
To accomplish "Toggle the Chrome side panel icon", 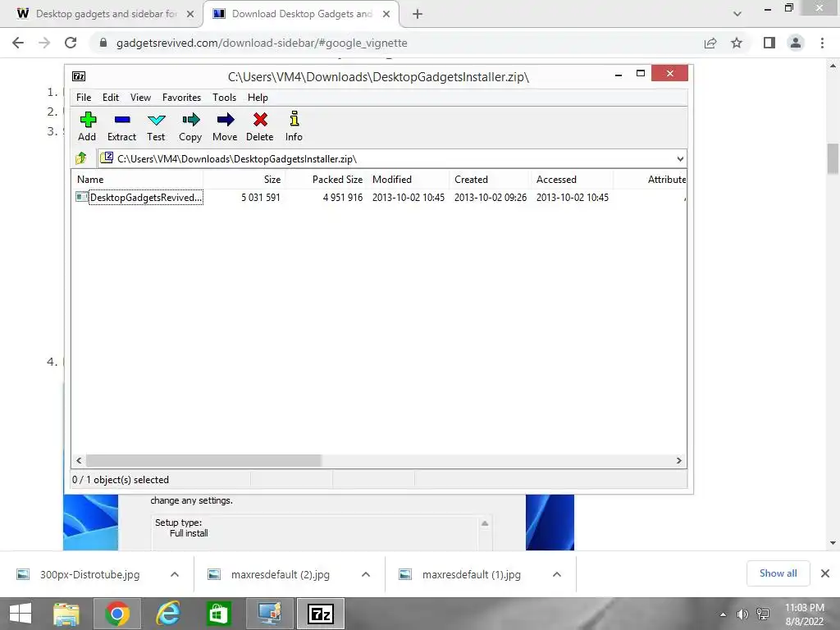I will pos(769,43).
